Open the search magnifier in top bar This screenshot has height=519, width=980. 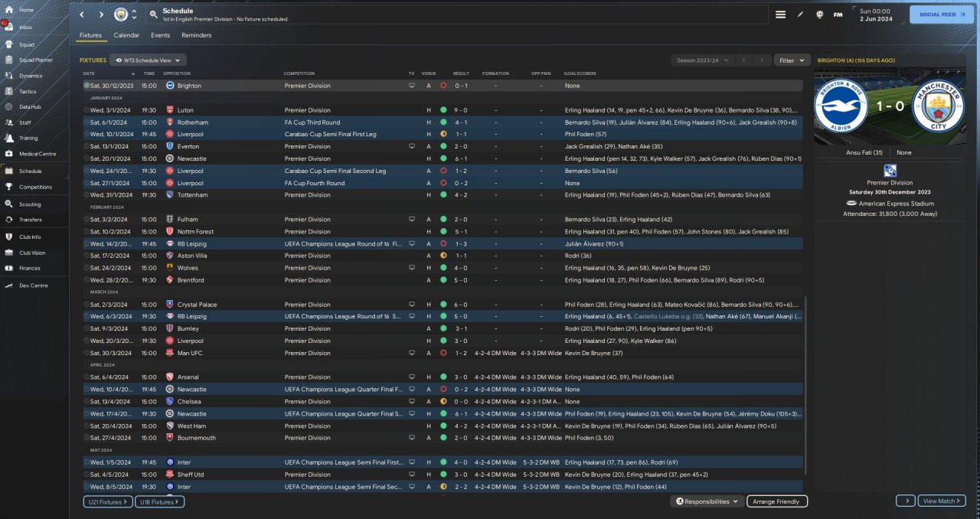[153, 15]
